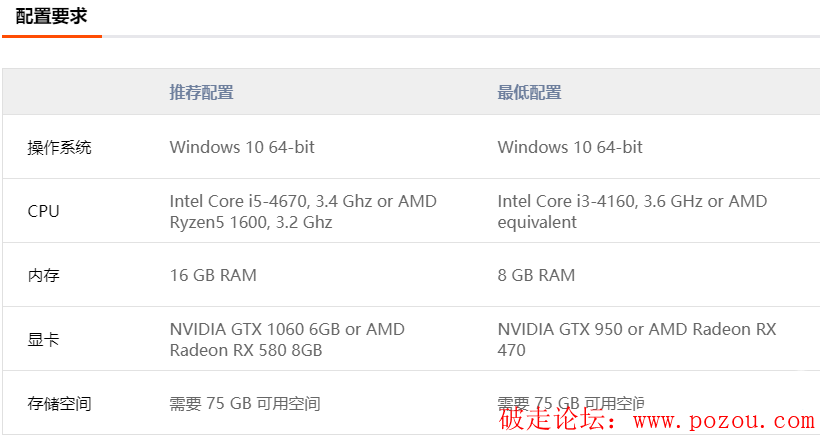Image resolution: width=820 pixels, height=436 pixels.
Task: Click the 最低配置 column header
Action: (529, 93)
